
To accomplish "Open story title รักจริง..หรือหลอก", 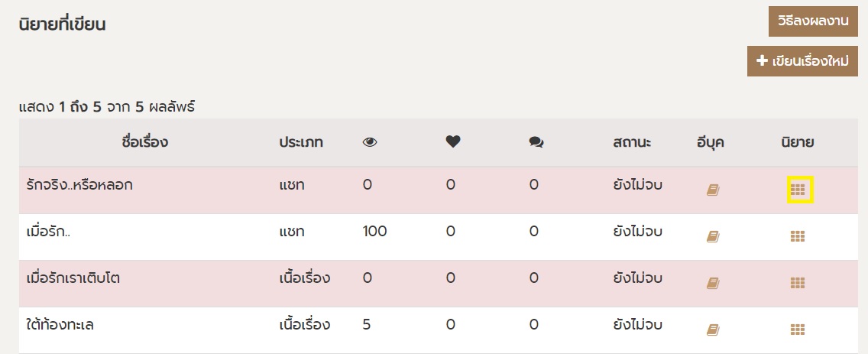I will tap(75, 184).
